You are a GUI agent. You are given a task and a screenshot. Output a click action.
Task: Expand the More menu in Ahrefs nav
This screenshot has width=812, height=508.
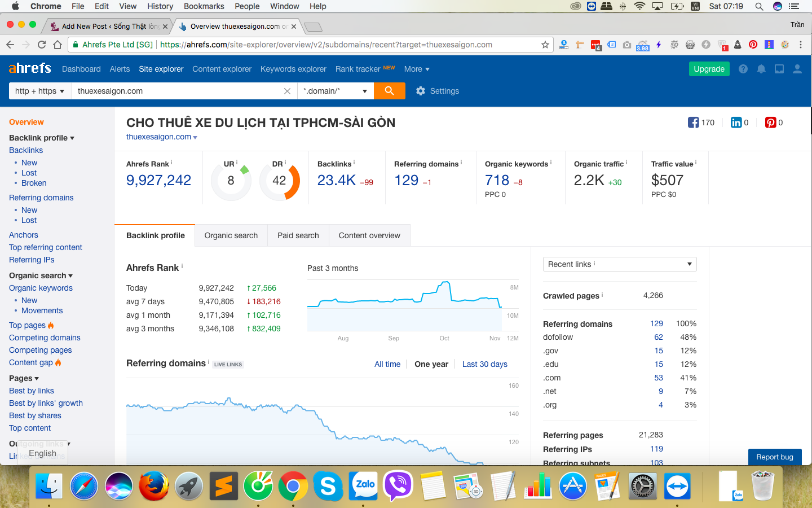[417, 69]
